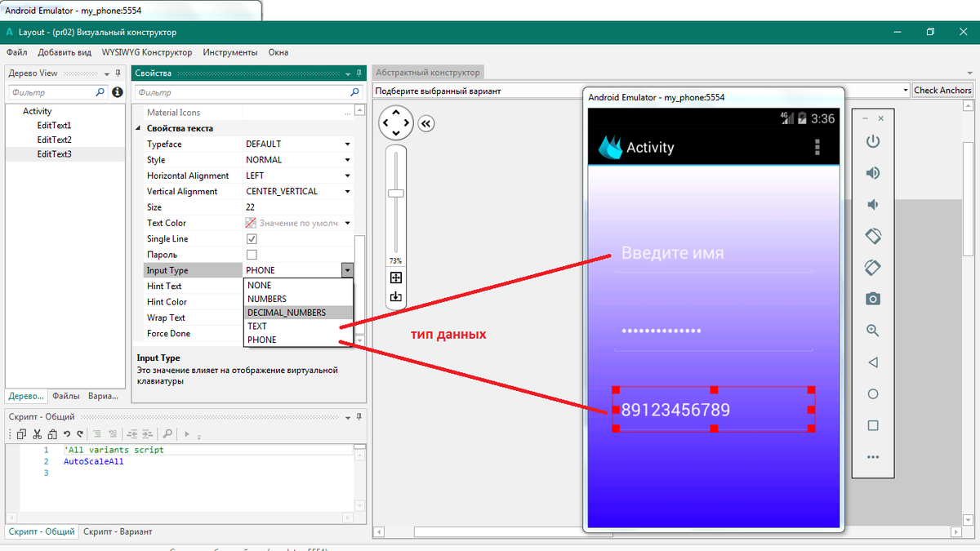
Task: Click the emulator zoom magnifier icon
Action: (x=872, y=331)
